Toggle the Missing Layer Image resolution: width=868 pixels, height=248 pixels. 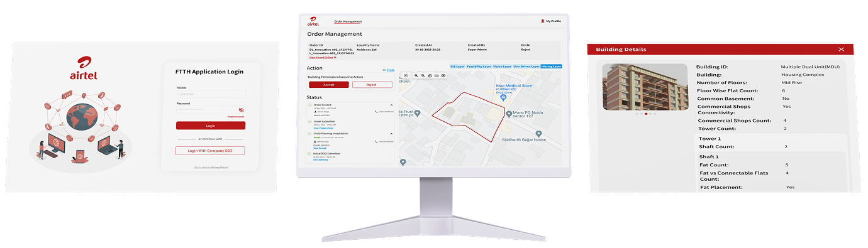[x=552, y=66]
